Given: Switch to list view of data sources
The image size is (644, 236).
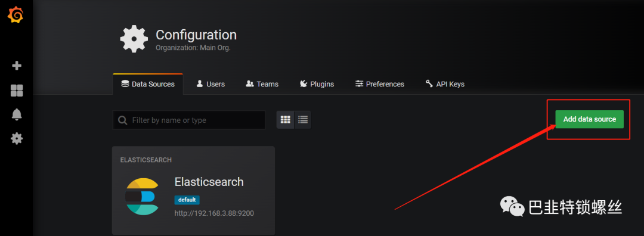Looking at the screenshot, I should coord(303,120).
